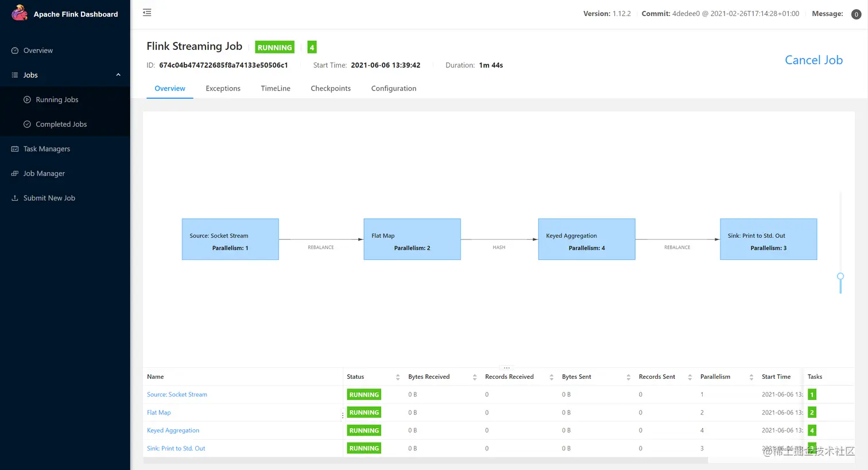Select the job Overview tab
Viewport: 868px width, 470px height.
click(x=170, y=88)
